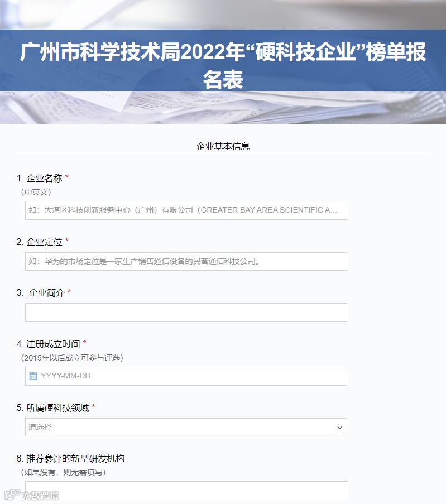Click the 如果没有，则无需填写 hint text
The height and width of the screenshot is (504, 446).
pos(63,472)
